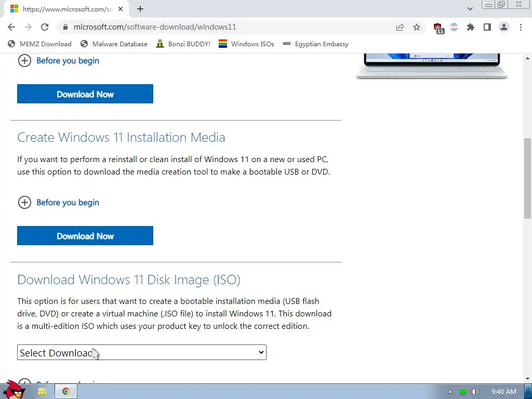Show hidden tray icons arrow
This screenshot has height=399, width=532.
(450, 392)
